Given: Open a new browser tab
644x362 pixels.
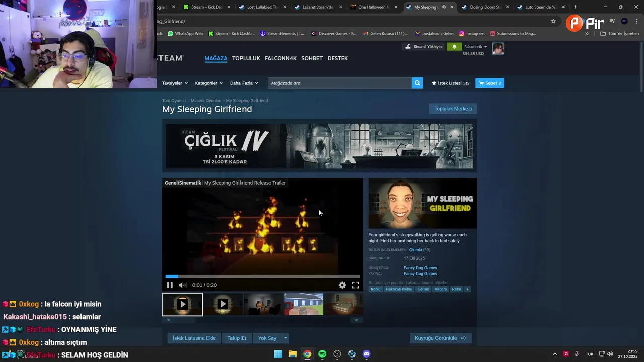Looking at the screenshot, I should 575,7.
